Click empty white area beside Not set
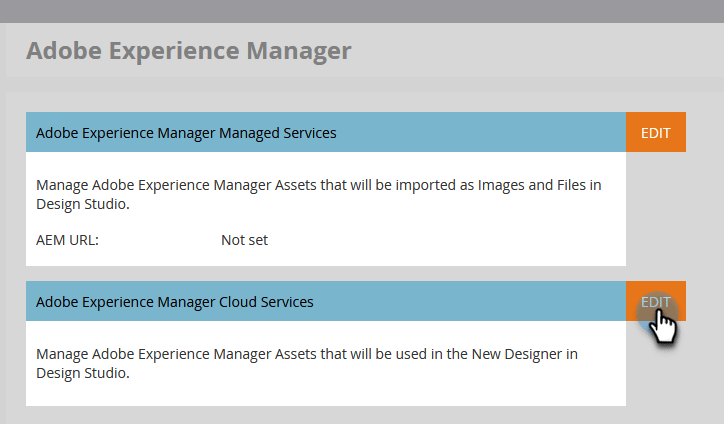The image size is (724, 424). point(443,240)
